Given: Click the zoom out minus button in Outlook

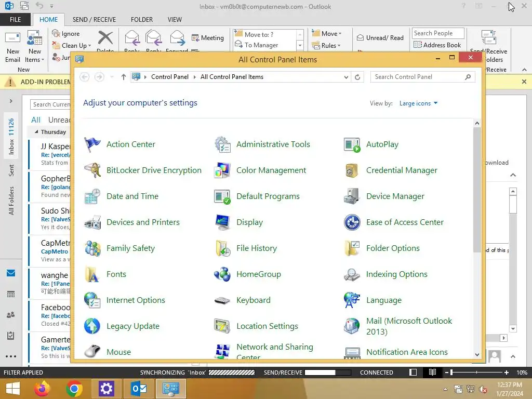Looking at the screenshot, I should (447, 373).
